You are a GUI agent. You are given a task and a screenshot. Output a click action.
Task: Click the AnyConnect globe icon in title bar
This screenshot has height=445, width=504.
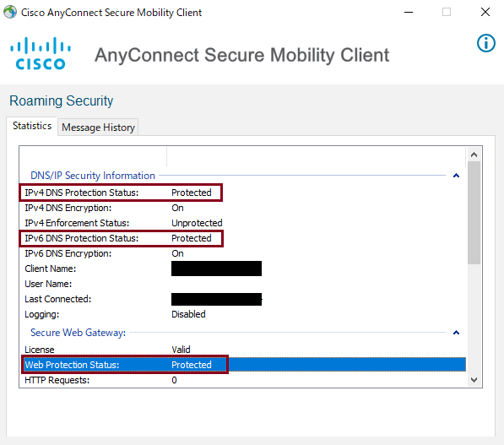(10, 12)
